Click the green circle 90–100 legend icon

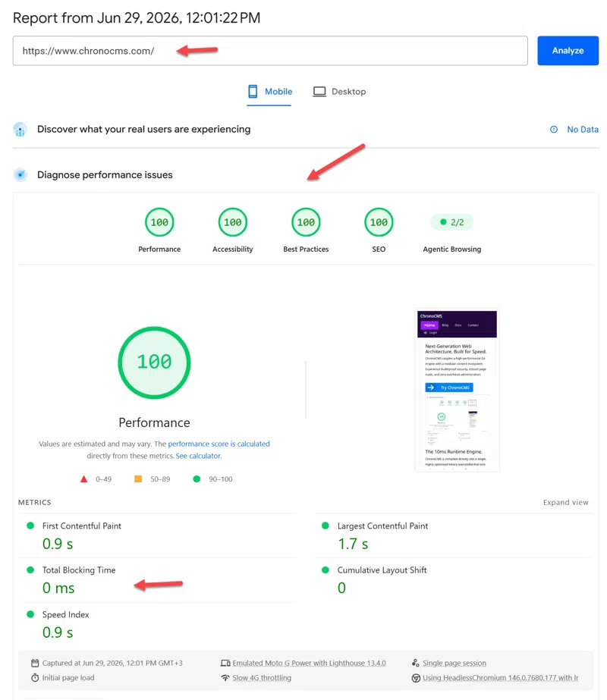click(x=197, y=479)
